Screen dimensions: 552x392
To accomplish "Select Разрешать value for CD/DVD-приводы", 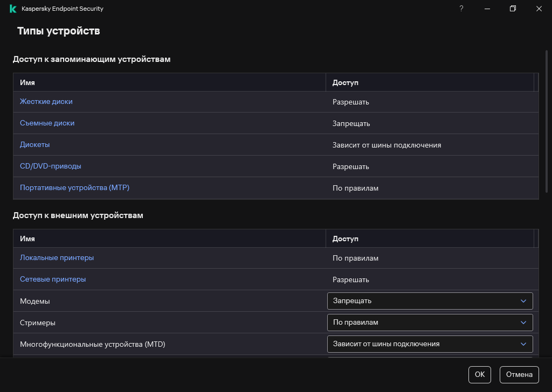I will (350, 166).
